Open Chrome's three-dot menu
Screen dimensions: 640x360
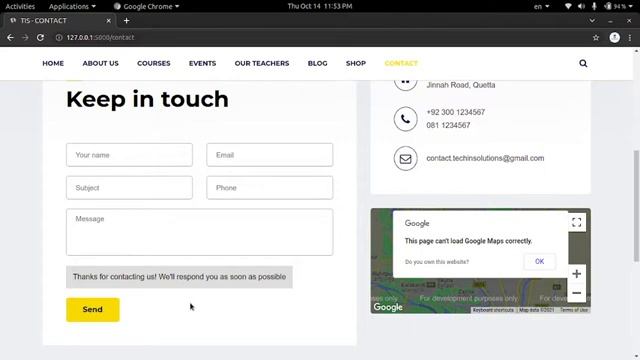630,38
